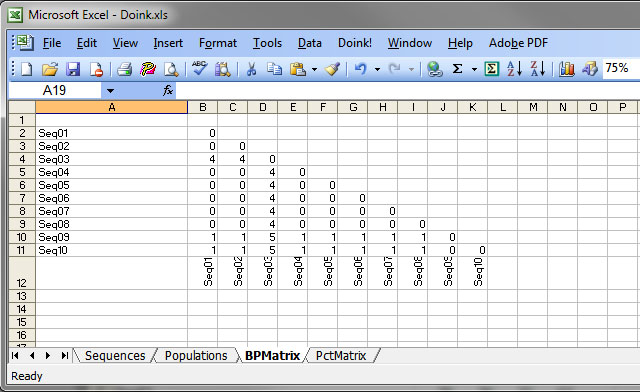
Task: Click the Select All corner button
Action: (x=22, y=107)
